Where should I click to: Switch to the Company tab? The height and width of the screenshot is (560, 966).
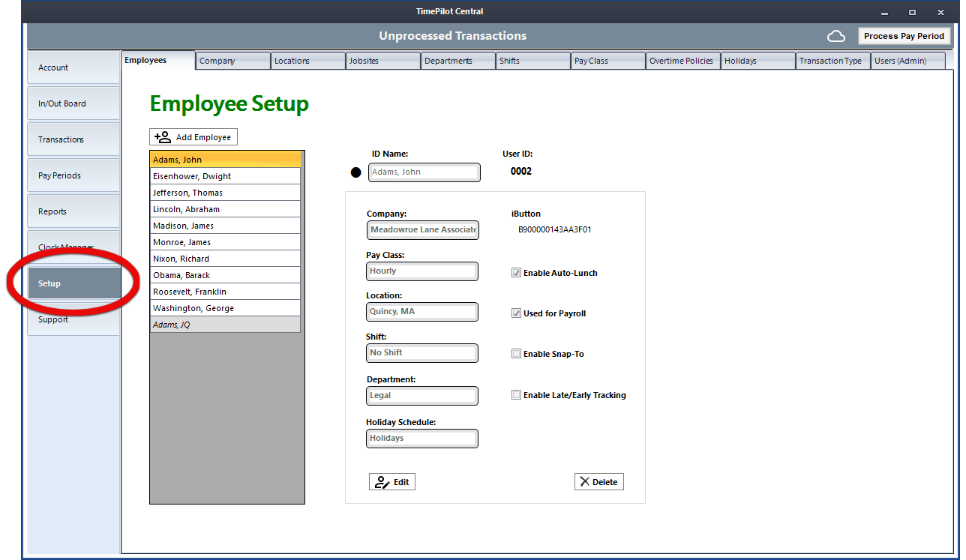[x=232, y=60]
